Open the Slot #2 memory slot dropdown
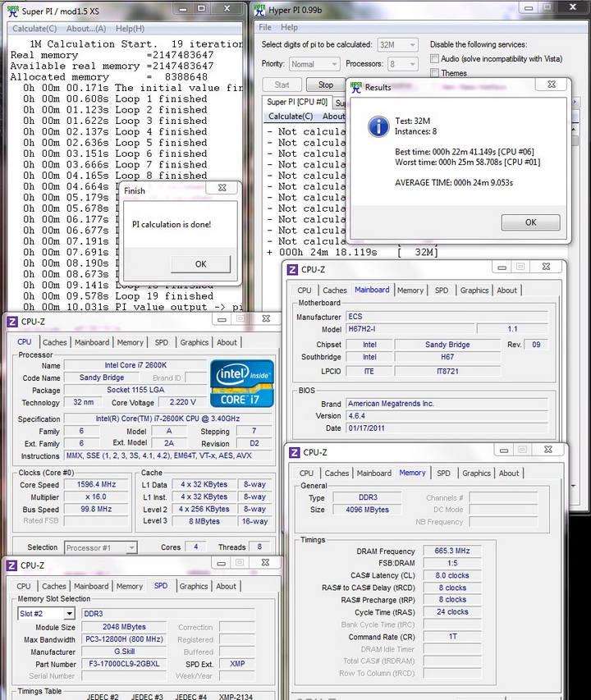The width and height of the screenshot is (591, 700). click(46, 613)
